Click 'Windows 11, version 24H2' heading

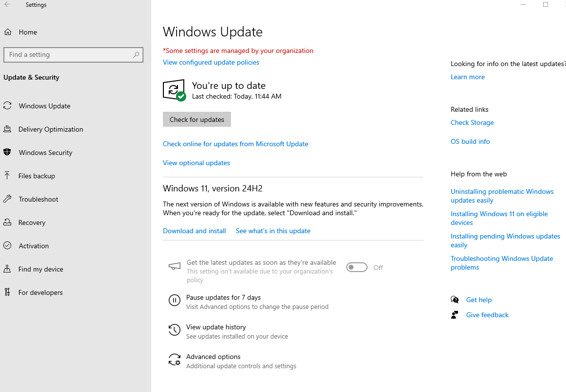tap(212, 188)
